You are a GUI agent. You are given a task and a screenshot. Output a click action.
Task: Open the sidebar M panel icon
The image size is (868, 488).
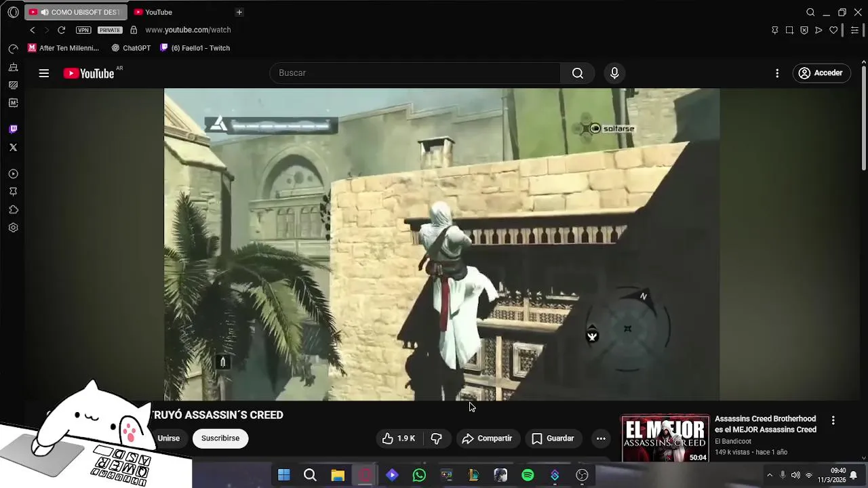[x=13, y=102]
